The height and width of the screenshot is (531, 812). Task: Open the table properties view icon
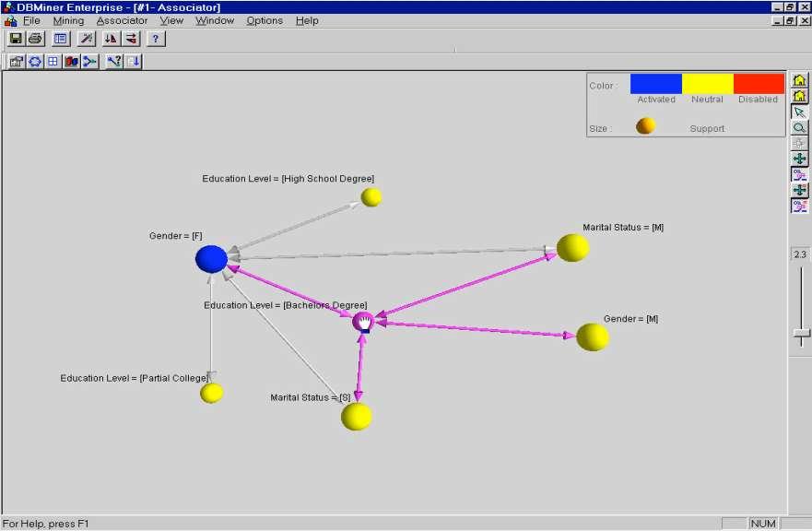61,39
